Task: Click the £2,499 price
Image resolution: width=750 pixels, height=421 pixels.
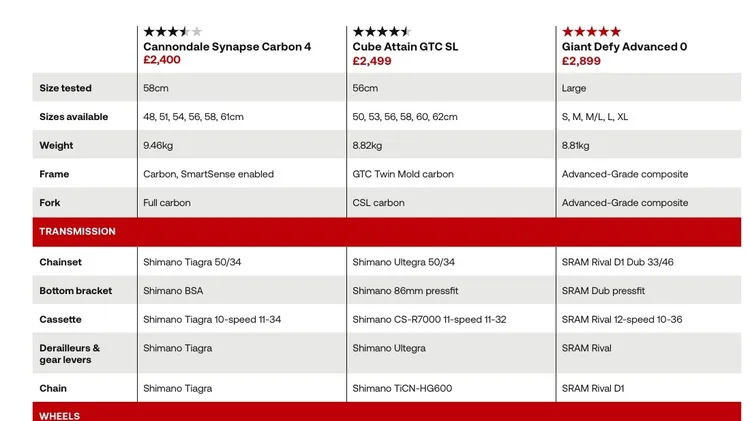Action: 372,61
